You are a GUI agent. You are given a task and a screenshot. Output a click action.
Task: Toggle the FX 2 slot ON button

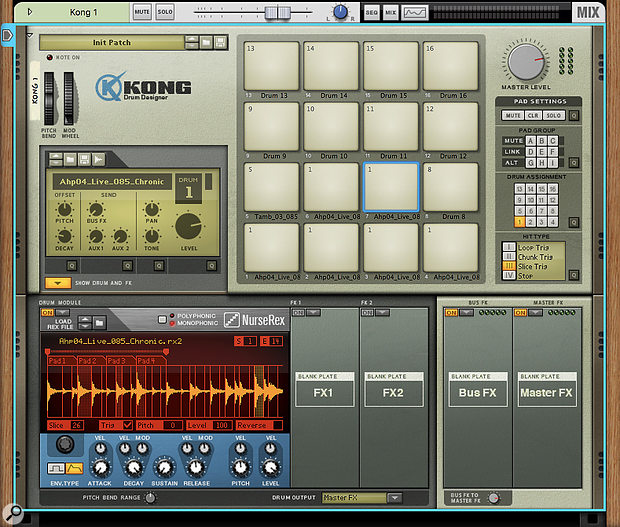367,313
